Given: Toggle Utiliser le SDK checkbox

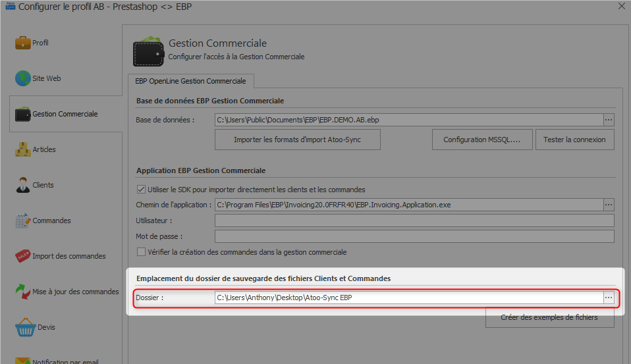Looking at the screenshot, I should 141,190.
